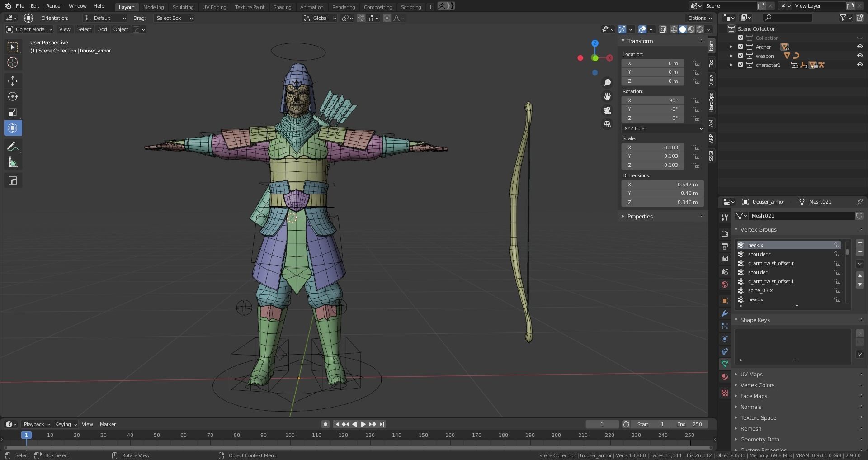Activate the Scale tool
This screenshot has height=460, width=868.
13,112
